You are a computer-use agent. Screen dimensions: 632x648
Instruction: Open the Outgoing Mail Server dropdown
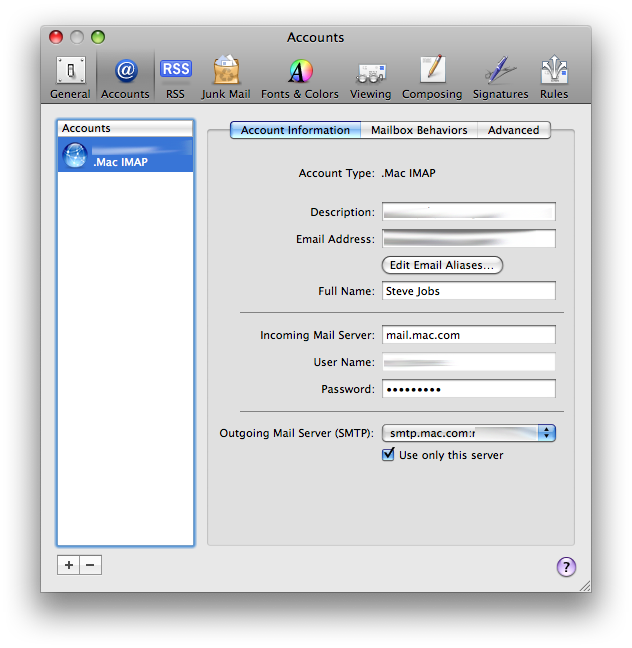click(469, 433)
